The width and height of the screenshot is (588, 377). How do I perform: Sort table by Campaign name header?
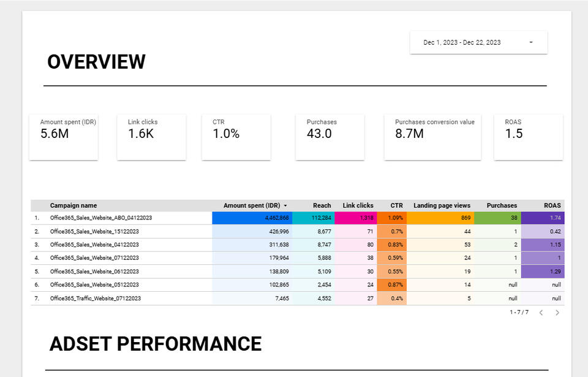(73, 206)
